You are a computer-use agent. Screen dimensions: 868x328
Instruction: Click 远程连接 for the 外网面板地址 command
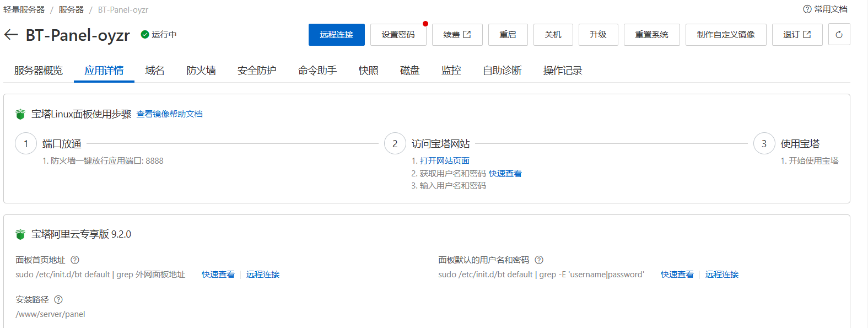point(263,275)
